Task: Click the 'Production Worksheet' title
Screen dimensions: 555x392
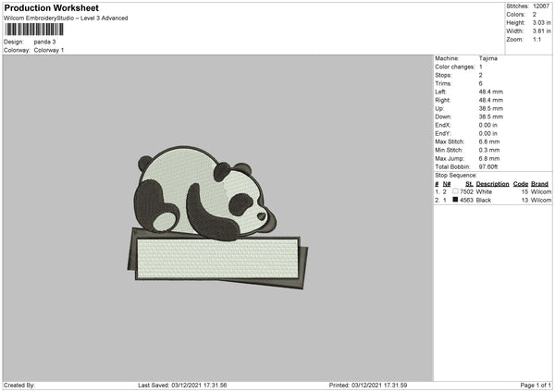Action: pos(51,7)
